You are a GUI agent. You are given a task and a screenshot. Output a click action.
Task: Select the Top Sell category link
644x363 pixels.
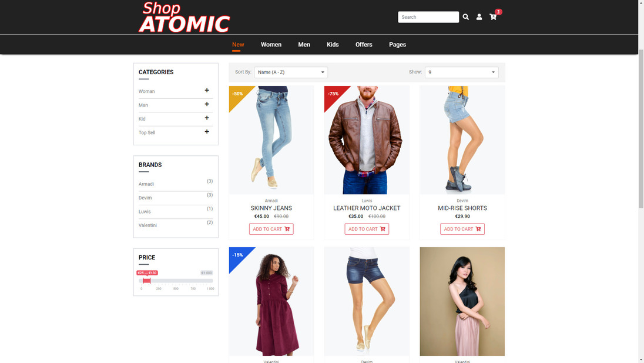pos(147,132)
